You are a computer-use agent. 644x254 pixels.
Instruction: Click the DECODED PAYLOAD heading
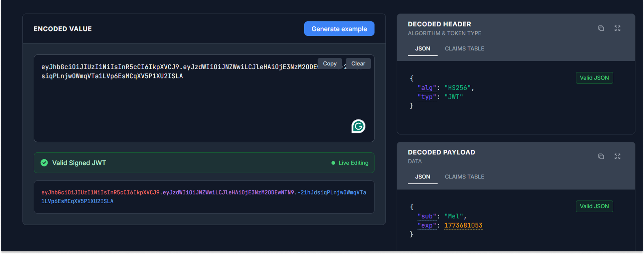click(441, 152)
